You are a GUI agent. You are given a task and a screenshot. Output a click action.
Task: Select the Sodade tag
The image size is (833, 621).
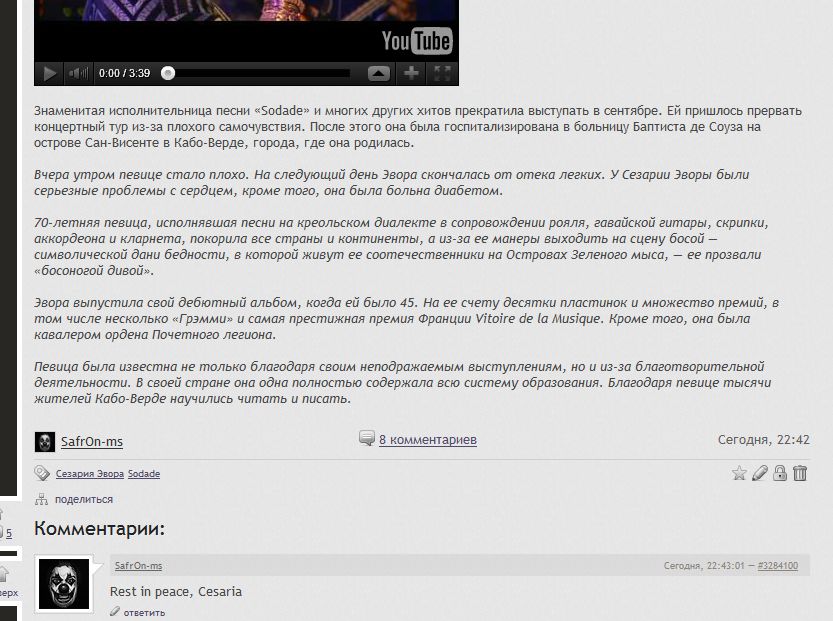(144, 474)
